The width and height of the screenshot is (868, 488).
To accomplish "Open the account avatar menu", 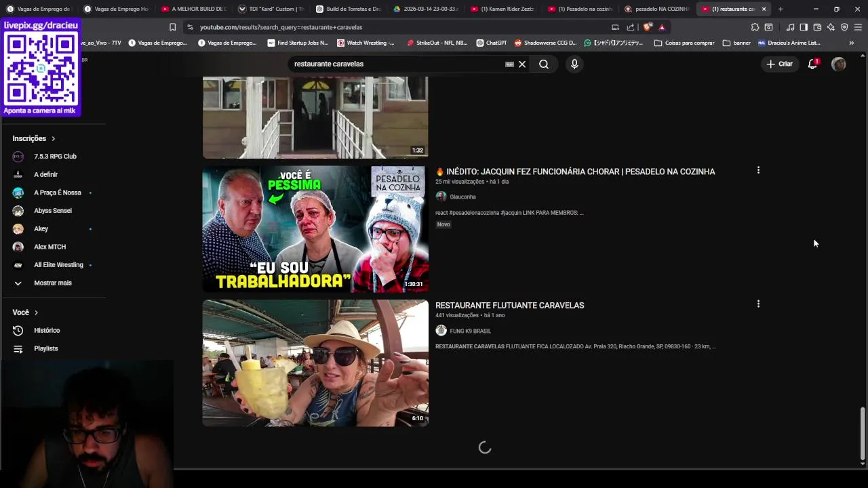I will (839, 64).
